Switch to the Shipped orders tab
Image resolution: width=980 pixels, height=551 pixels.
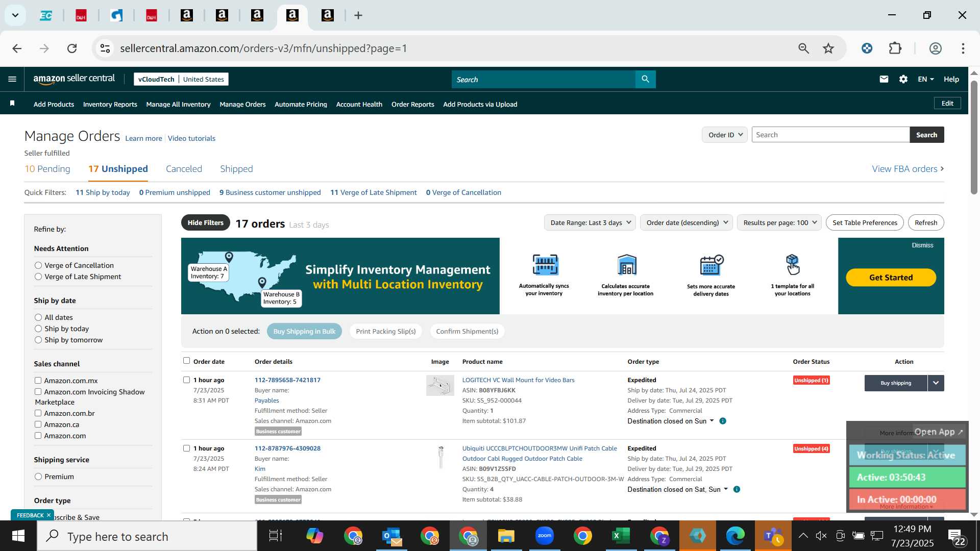tap(236, 169)
